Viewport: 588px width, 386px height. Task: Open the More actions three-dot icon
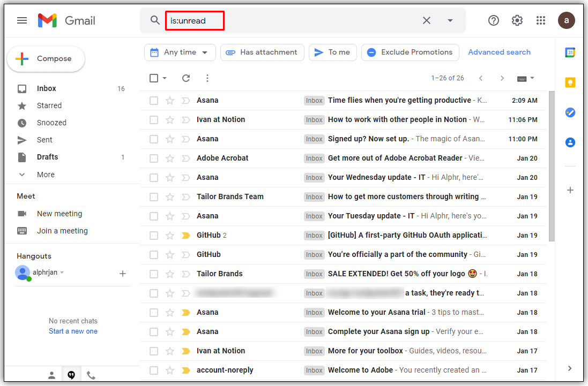(x=207, y=78)
